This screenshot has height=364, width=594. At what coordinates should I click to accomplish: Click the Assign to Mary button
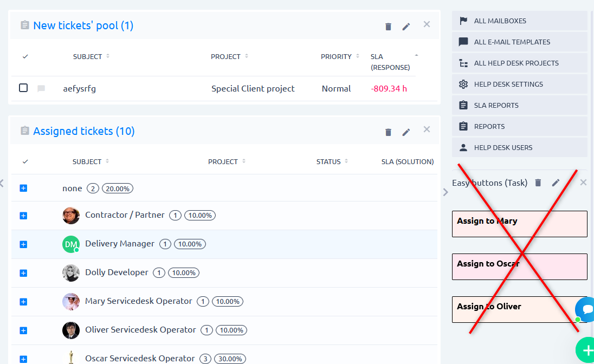pos(519,224)
